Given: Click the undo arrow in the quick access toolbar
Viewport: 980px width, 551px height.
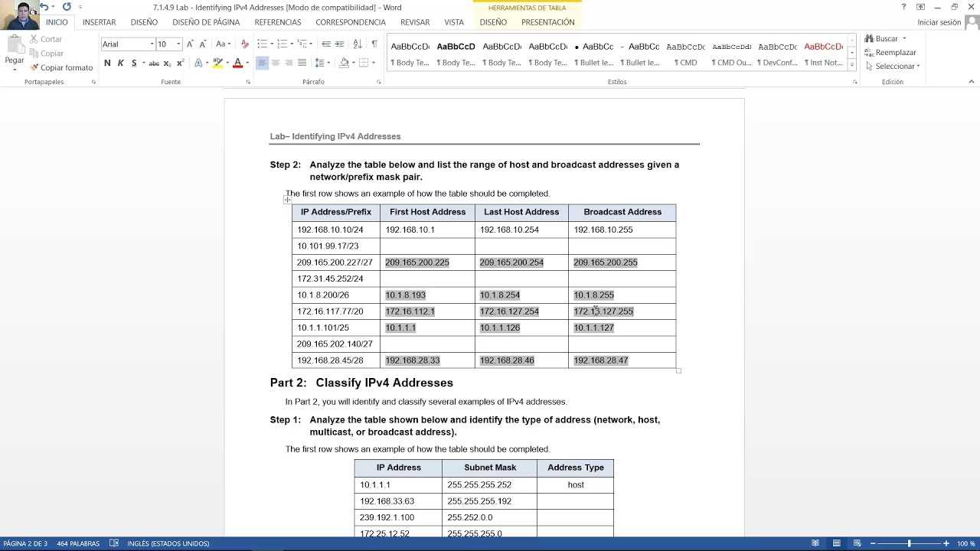Looking at the screenshot, I should click(44, 7).
